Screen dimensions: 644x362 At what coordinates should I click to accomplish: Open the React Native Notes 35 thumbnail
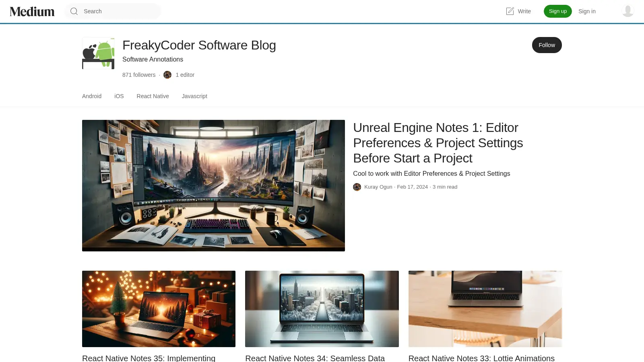click(x=159, y=309)
